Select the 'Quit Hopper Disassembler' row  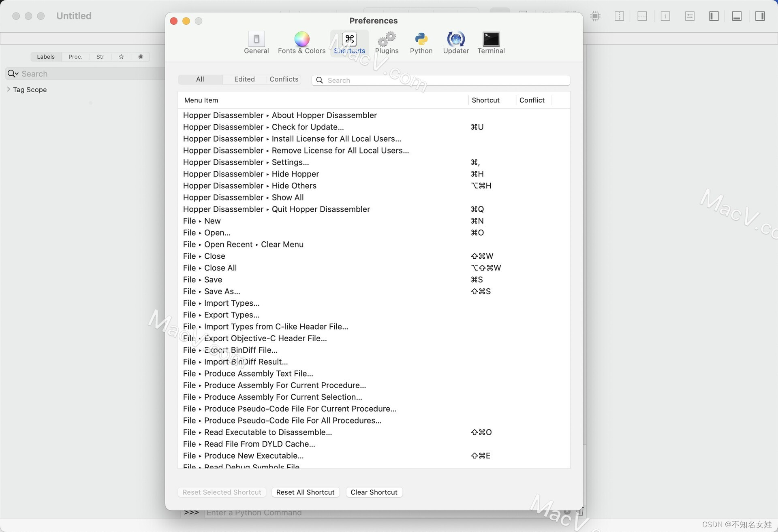[x=374, y=209]
